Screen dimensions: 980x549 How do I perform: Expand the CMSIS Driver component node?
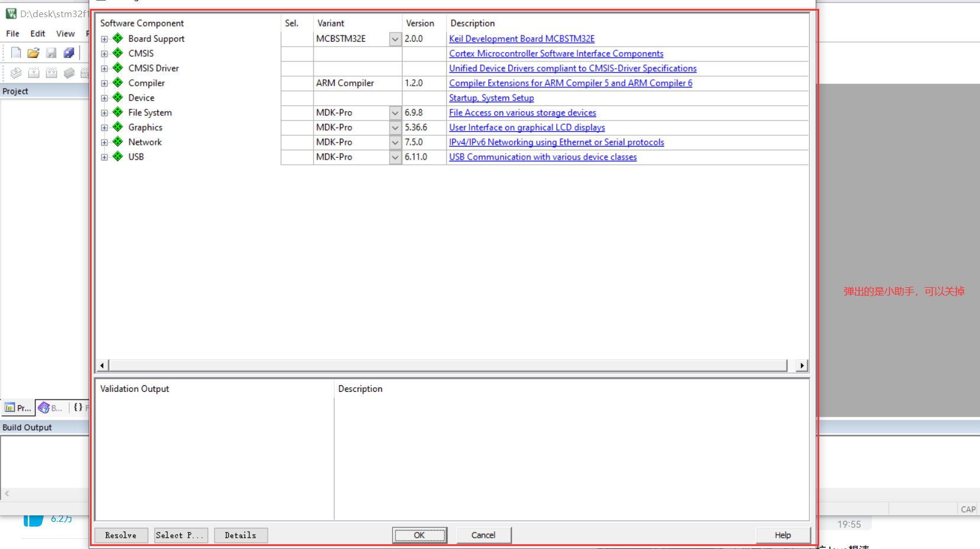[105, 69]
